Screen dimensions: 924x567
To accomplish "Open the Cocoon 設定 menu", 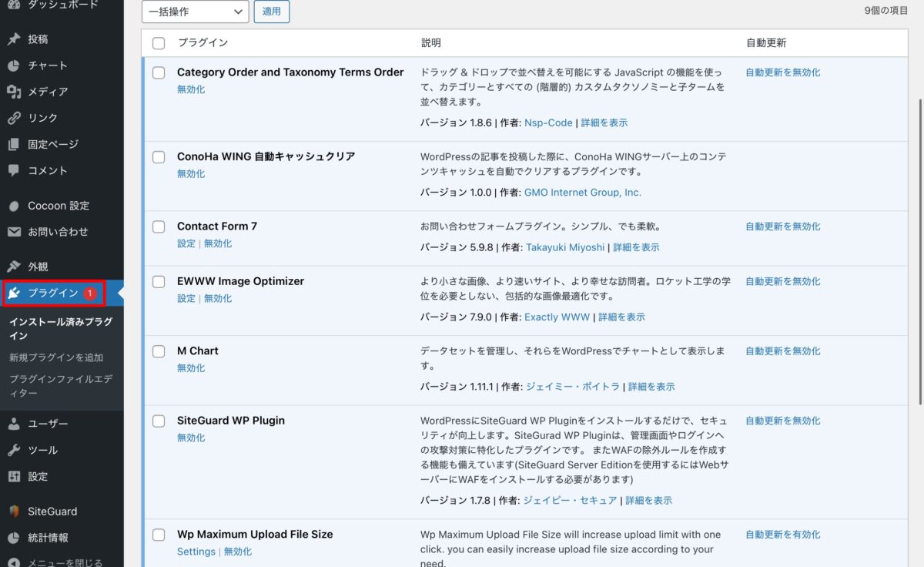I will 62,206.
